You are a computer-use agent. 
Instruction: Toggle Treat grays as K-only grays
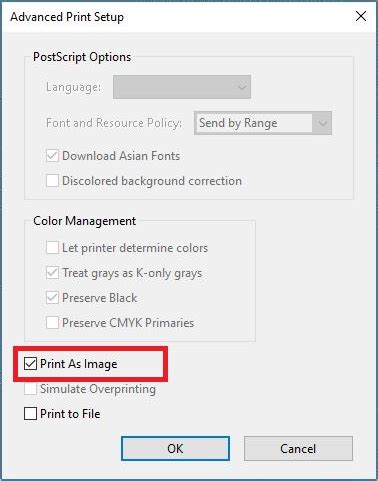(x=52, y=273)
